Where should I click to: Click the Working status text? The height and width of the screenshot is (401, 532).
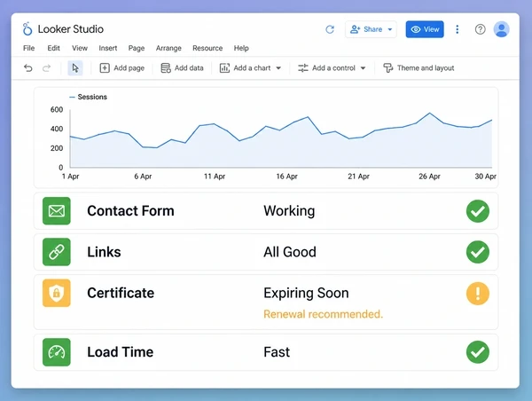pyautogui.click(x=289, y=211)
